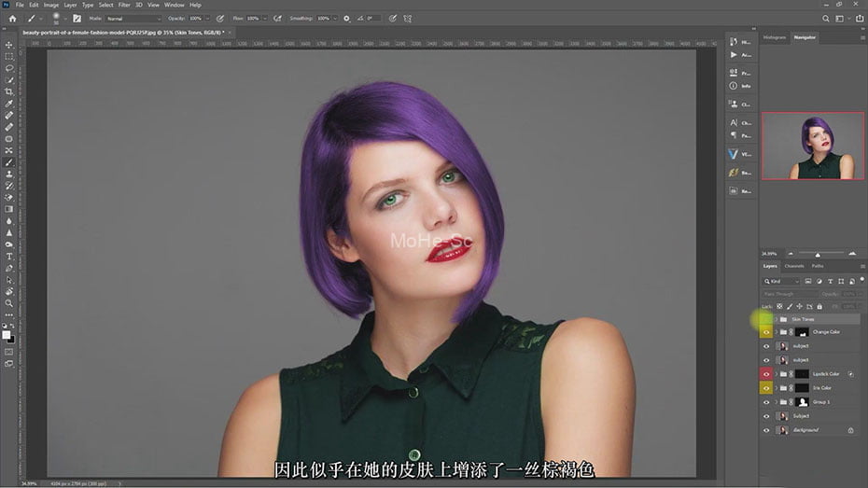
Task: Select the Move tool
Action: point(9,45)
